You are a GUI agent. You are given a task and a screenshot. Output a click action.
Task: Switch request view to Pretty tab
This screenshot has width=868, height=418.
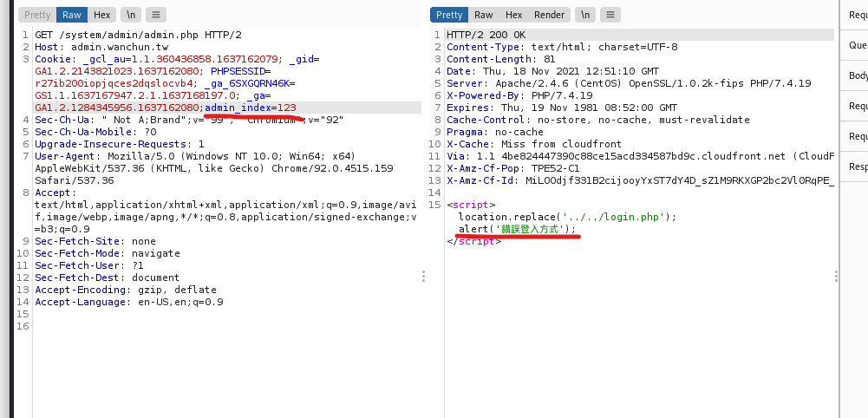(x=37, y=15)
